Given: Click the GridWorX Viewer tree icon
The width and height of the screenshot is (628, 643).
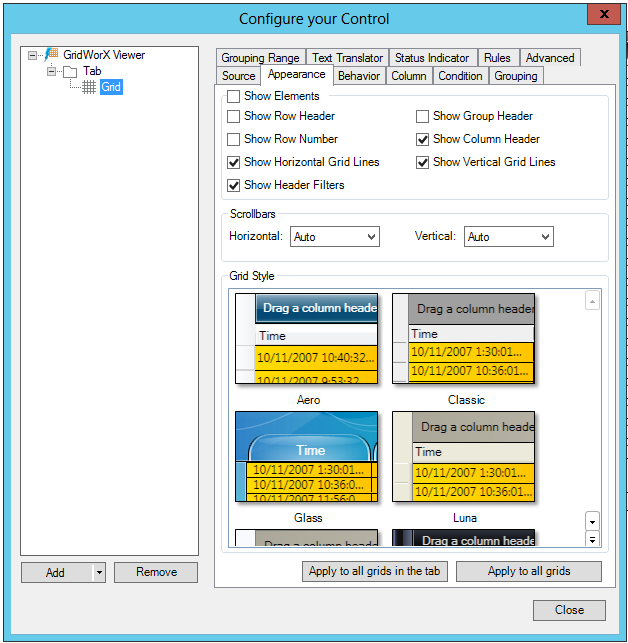Looking at the screenshot, I should point(51,56).
